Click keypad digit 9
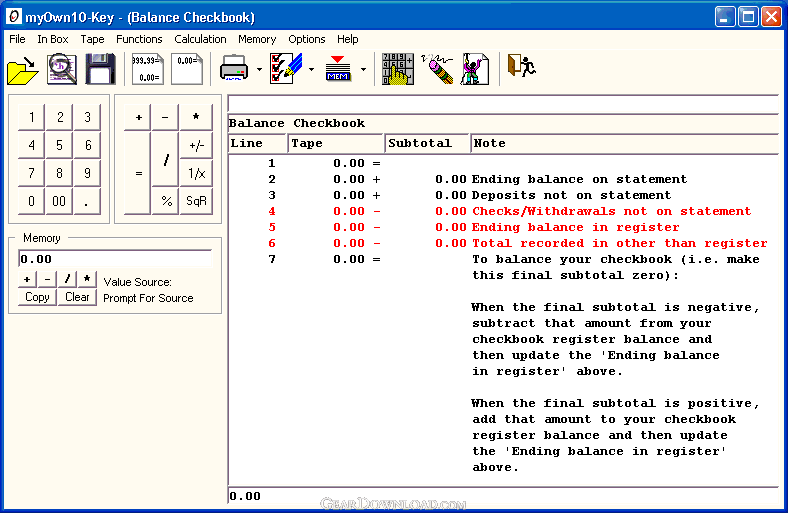The image size is (788, 513). pos(87,173)
